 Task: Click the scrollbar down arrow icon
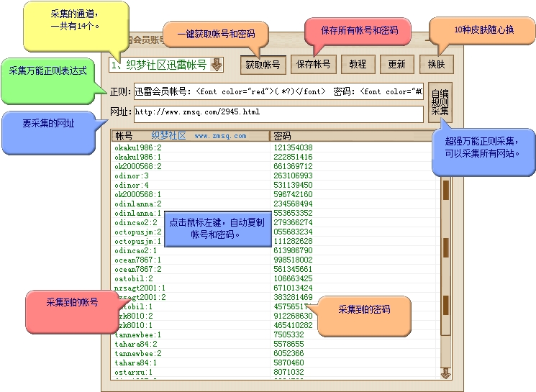[x=445, y=373]
